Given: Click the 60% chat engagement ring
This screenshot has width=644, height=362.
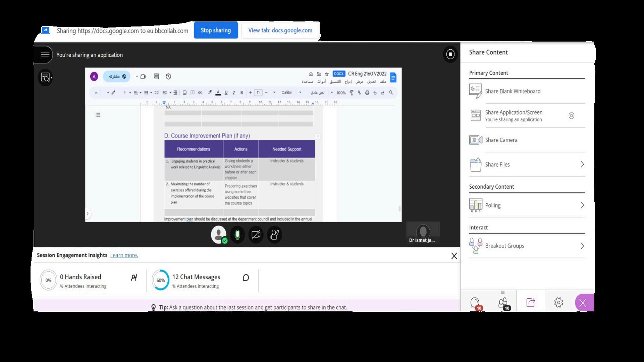Looking at the screenshot, I should click(160, 280).
